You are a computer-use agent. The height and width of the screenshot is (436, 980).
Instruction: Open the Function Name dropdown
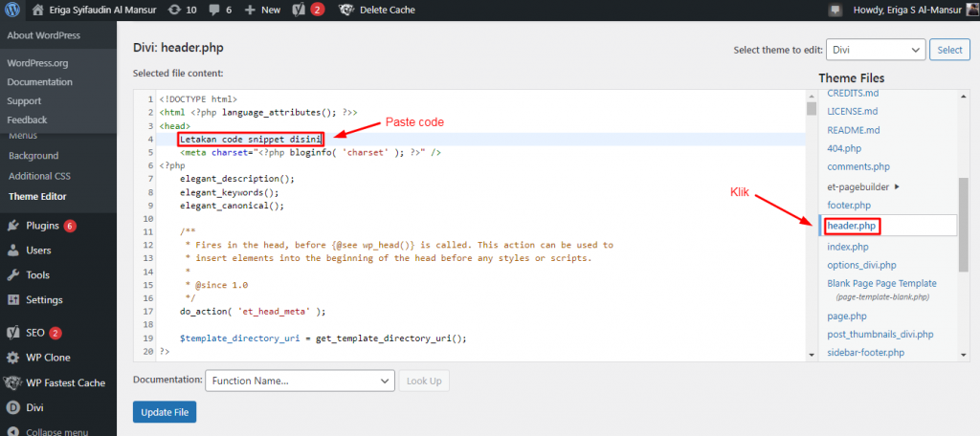pos(300,381)
